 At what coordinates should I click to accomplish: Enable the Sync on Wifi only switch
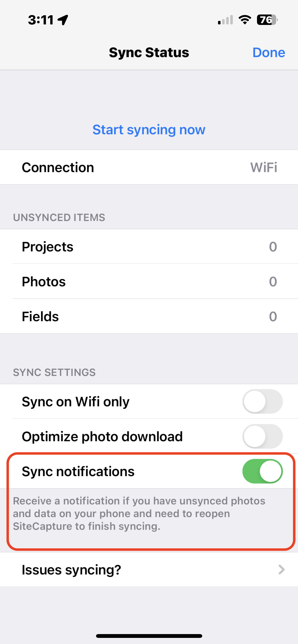[262, 402]
